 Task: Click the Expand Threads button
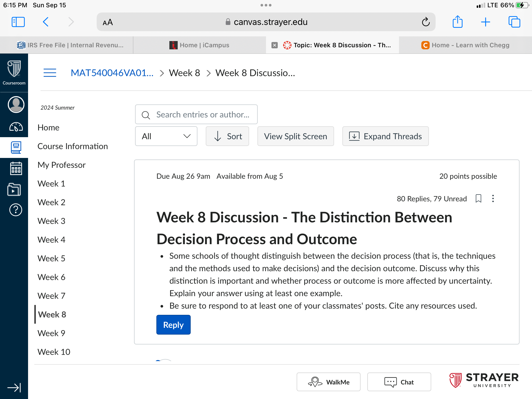point(385,136)
